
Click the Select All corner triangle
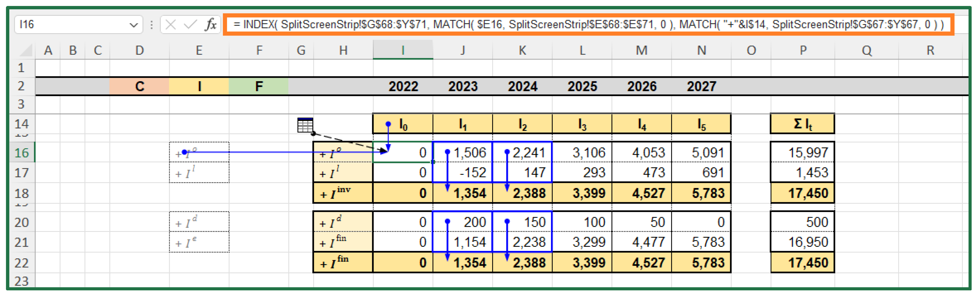(x=26, y=50)
